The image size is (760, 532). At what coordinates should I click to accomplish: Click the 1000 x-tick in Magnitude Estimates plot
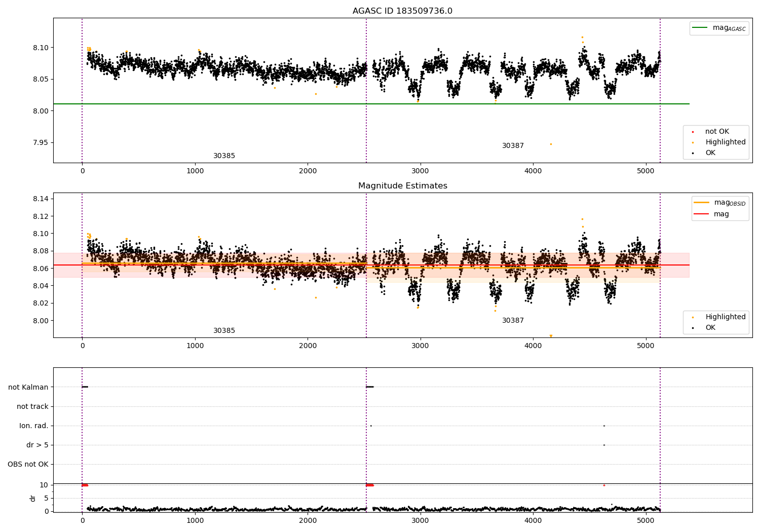(195, 346)
